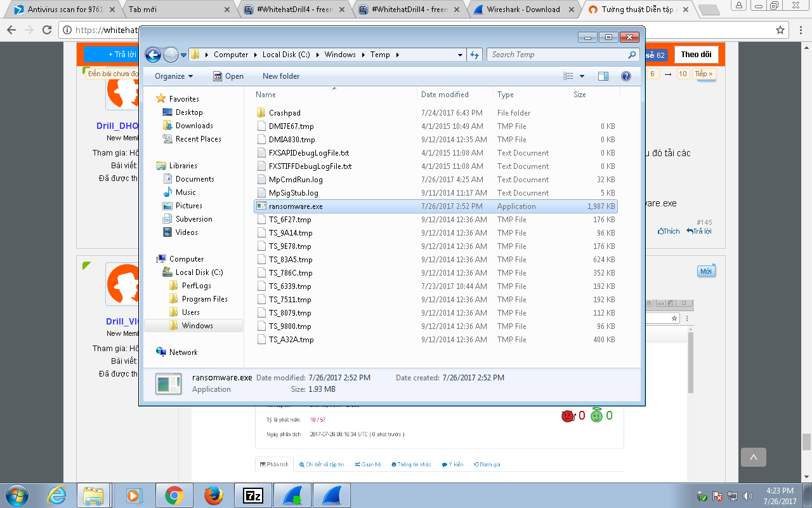This screenshot has width=812, height=508.
Task: Open 7-Zip from the taskbar
Action: pyautogui.click(x=253, y=495)
